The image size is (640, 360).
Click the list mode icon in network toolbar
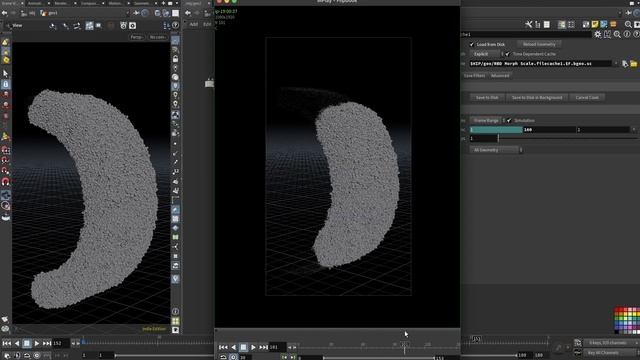coord(547,24)
